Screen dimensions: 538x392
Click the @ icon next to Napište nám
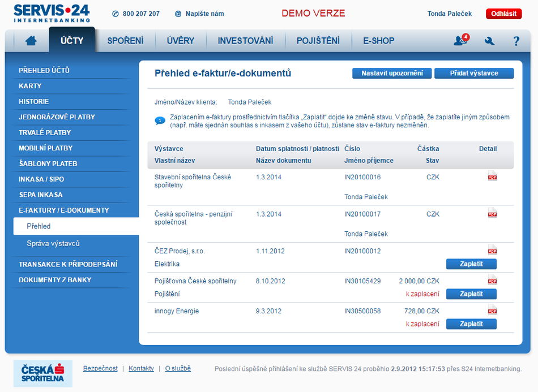tap(178, 14)
